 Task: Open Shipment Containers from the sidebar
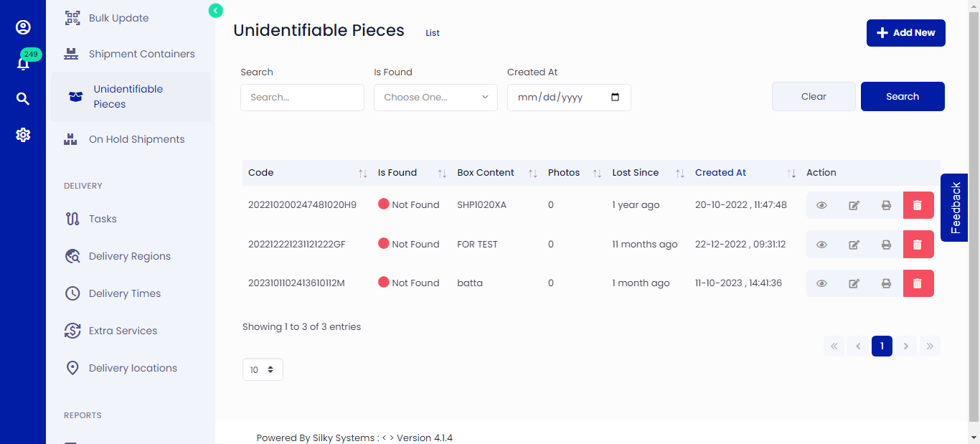pyautogui.click(x=141, y=54)
